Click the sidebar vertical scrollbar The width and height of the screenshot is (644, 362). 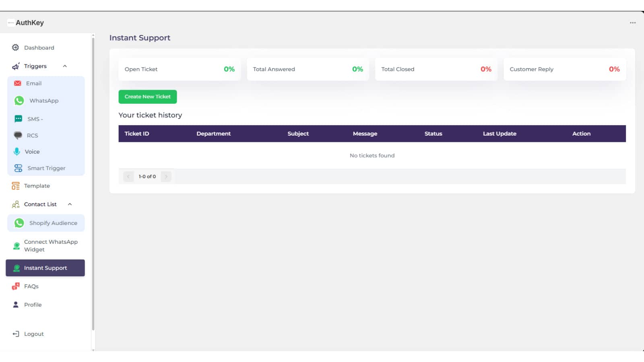93,181
